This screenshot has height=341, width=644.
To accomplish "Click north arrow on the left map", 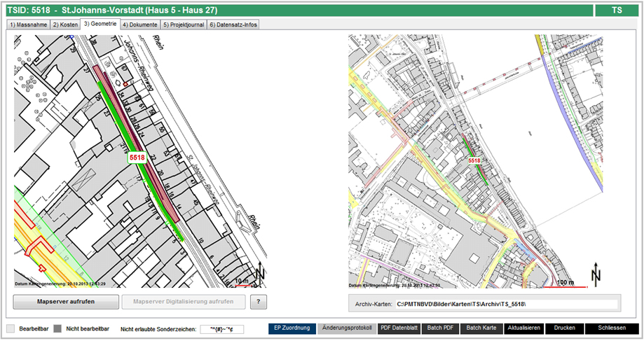I will 261,274.
